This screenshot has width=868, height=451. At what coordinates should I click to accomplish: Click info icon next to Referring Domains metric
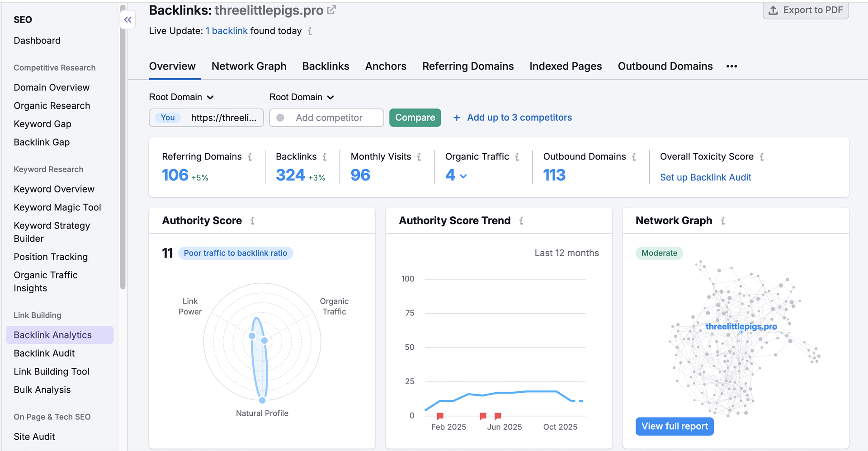tap(250, 157)
